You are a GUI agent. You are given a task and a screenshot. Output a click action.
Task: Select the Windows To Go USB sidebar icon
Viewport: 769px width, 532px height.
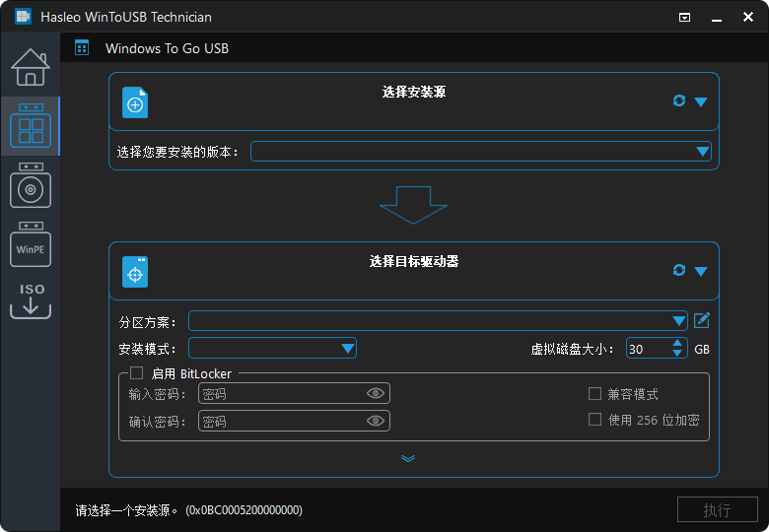tap(31, 125)
